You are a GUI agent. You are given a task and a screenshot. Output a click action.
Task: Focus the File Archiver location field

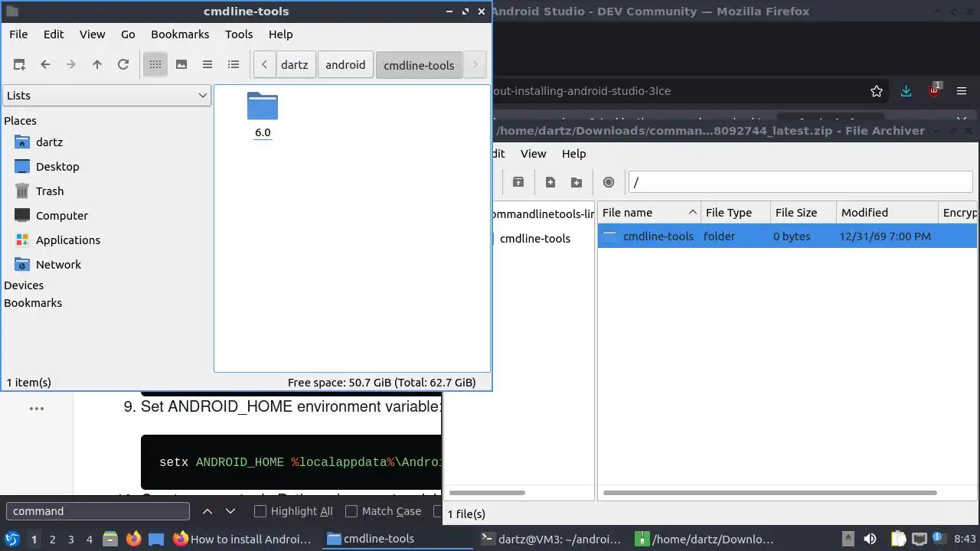(x=800, y=182)
